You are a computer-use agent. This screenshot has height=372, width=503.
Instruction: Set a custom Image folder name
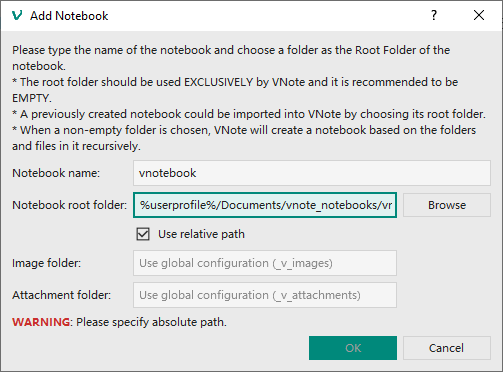pos(265,263)
